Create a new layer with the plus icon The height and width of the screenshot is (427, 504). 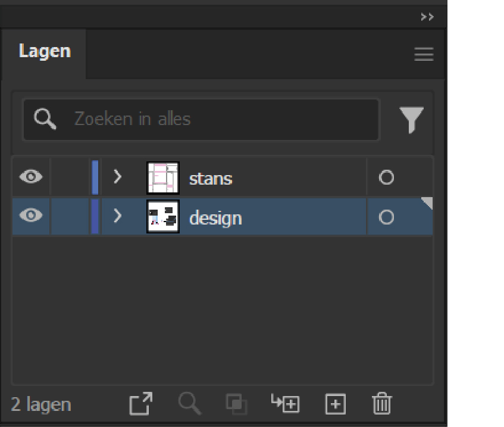tap(335, 404)
